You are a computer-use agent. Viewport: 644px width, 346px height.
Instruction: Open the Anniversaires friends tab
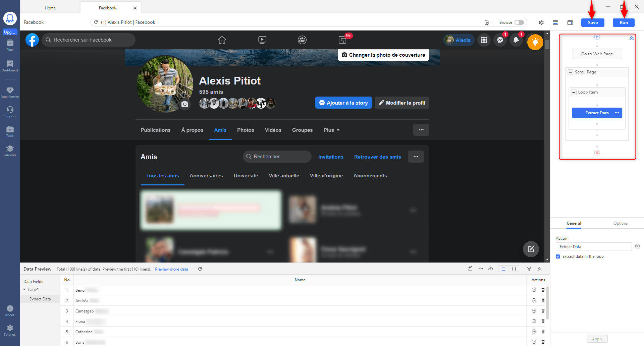click(206, 176)
